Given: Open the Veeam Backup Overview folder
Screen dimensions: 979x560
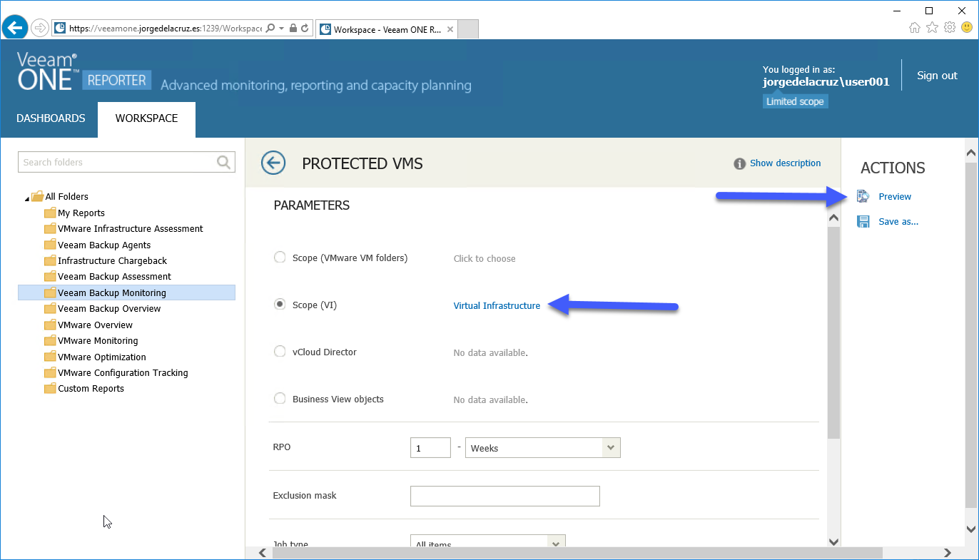Looking at the screenshot, I should [x=109, y=309].
